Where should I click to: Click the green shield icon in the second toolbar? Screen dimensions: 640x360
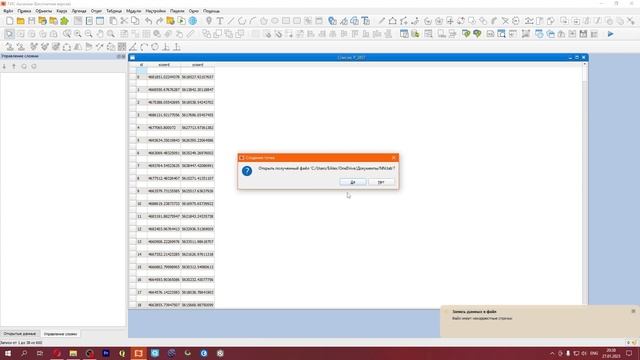tap(466, 34)
